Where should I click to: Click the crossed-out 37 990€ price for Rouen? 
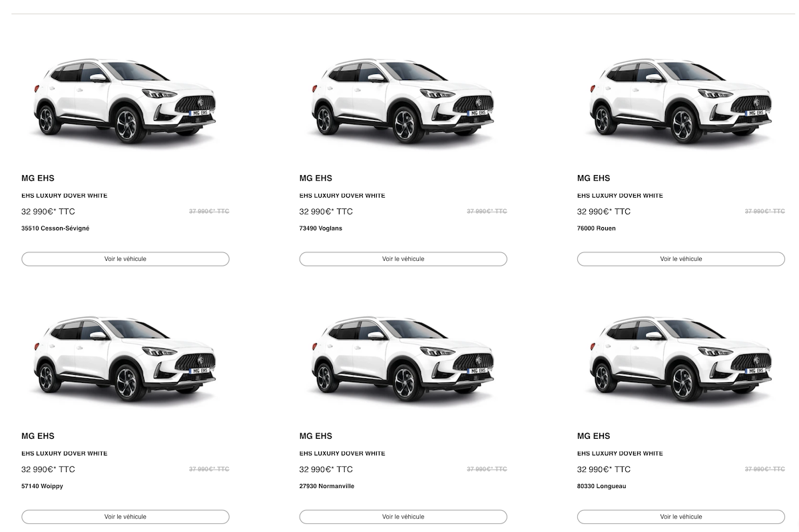764,212
